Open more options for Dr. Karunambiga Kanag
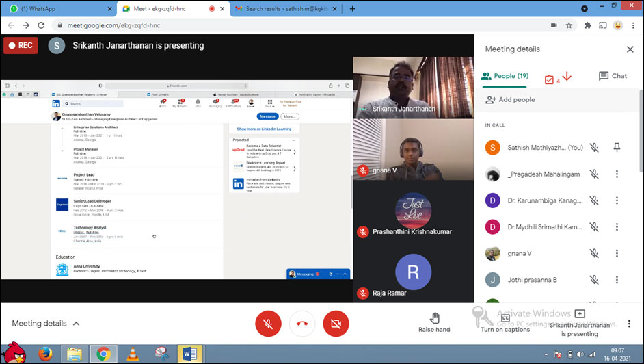 click(617, 200)
